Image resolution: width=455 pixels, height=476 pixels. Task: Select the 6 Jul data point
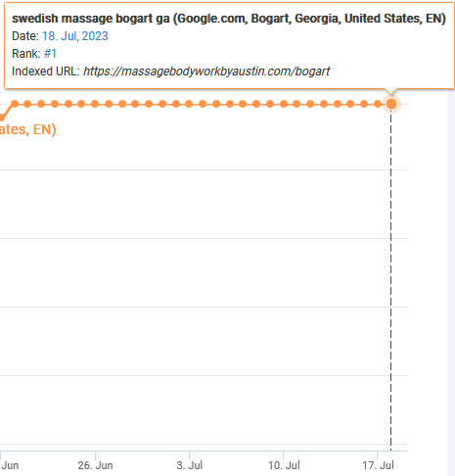[230, 104]
